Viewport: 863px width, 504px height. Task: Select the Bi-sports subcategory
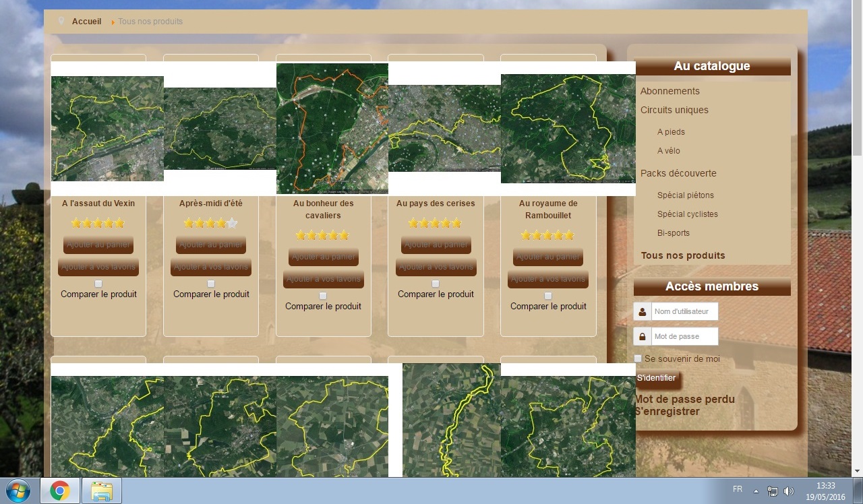674,233
